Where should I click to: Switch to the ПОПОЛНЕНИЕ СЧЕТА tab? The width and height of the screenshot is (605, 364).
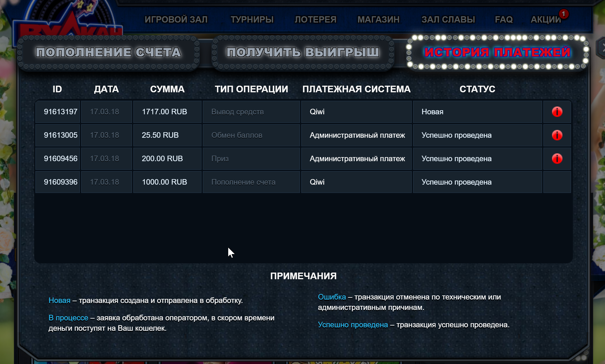click(x=108, y=53)
